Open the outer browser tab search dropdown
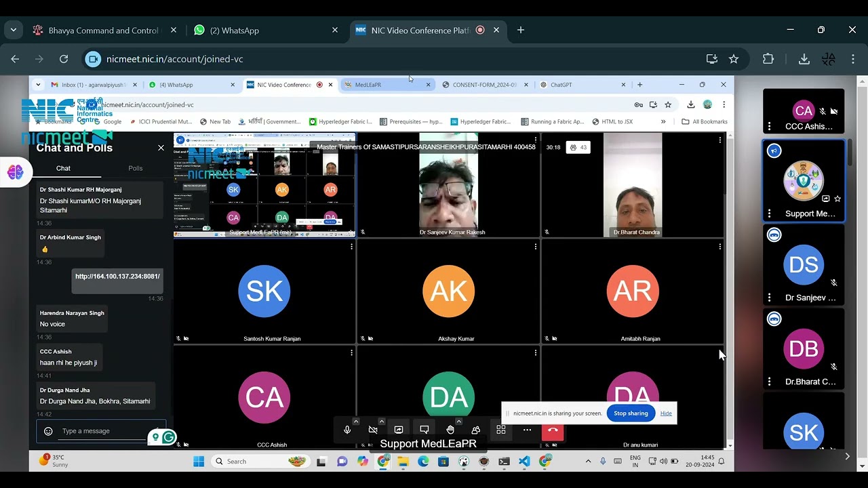Viewport: 868px width, 488px height. click(13, 30)
